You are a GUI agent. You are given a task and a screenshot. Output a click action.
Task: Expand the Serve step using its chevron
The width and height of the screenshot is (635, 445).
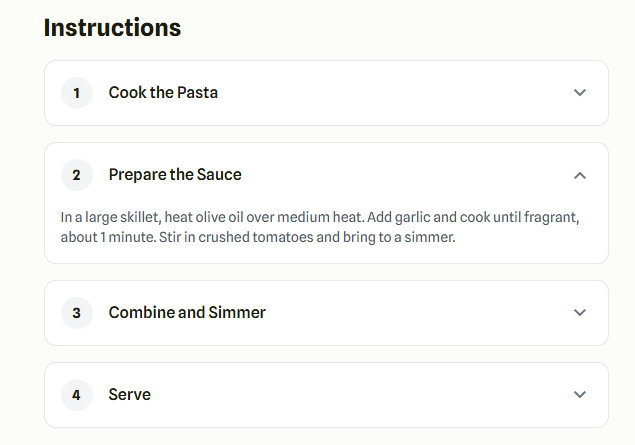(580, 395)
